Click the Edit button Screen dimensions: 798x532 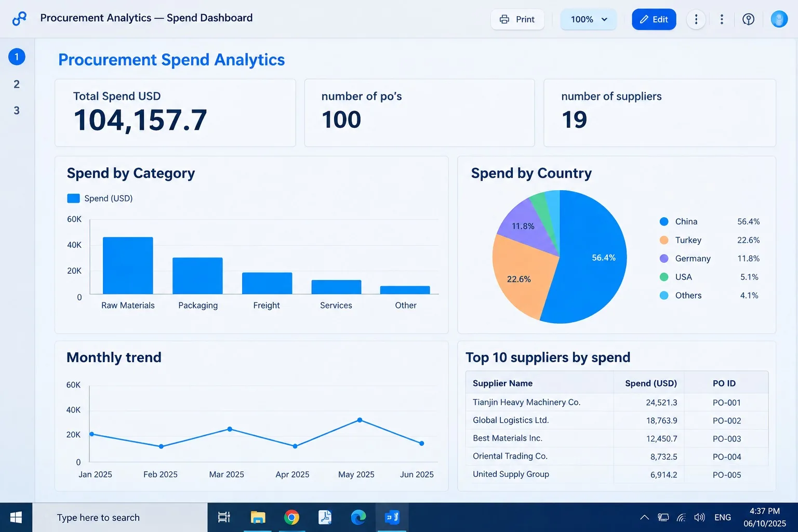coord(654,19)
